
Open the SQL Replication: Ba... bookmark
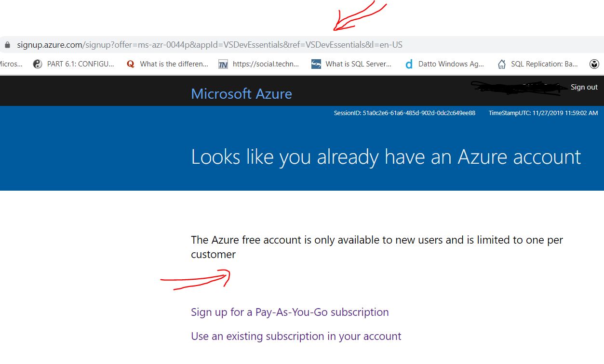537,64
